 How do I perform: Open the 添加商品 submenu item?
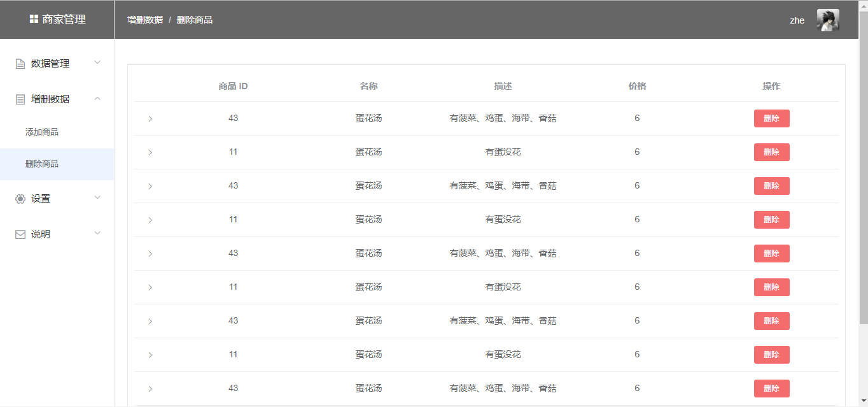point(42,132)
